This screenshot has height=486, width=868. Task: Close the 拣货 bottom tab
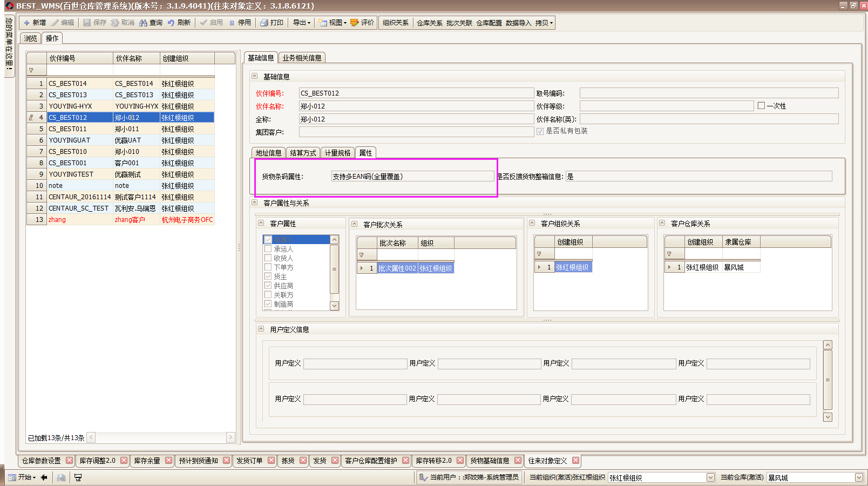[303, 461]
